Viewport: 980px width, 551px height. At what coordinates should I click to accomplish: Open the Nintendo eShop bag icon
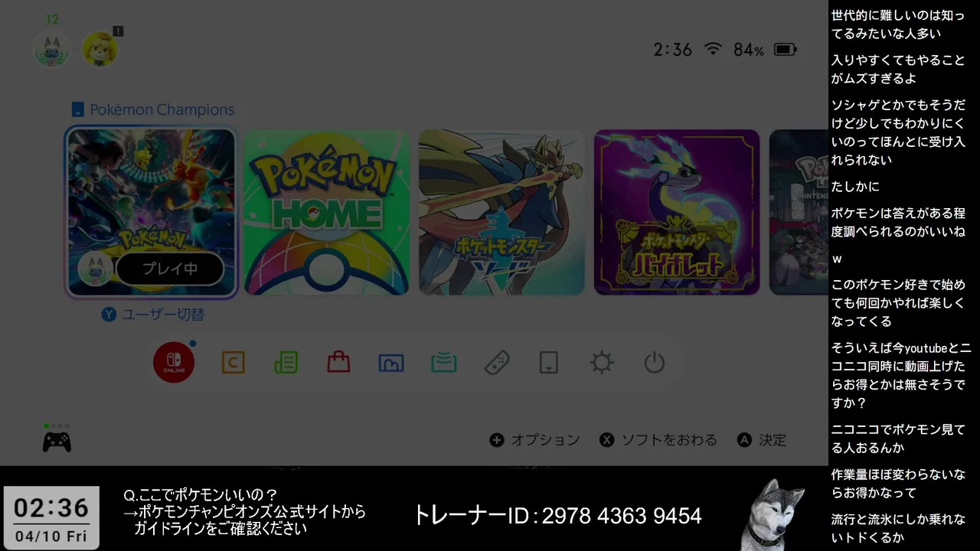click(x=338, y=362)
